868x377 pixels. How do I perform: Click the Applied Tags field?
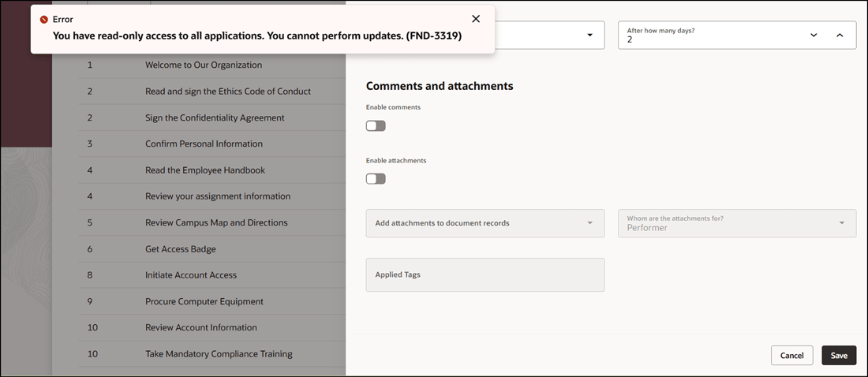[485, 275]
